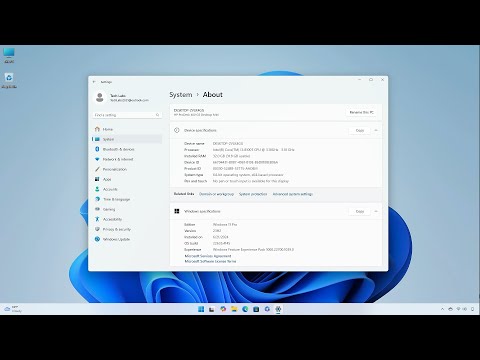Click the Find a setting search box
480x360 pixels.
pos(127,115)
